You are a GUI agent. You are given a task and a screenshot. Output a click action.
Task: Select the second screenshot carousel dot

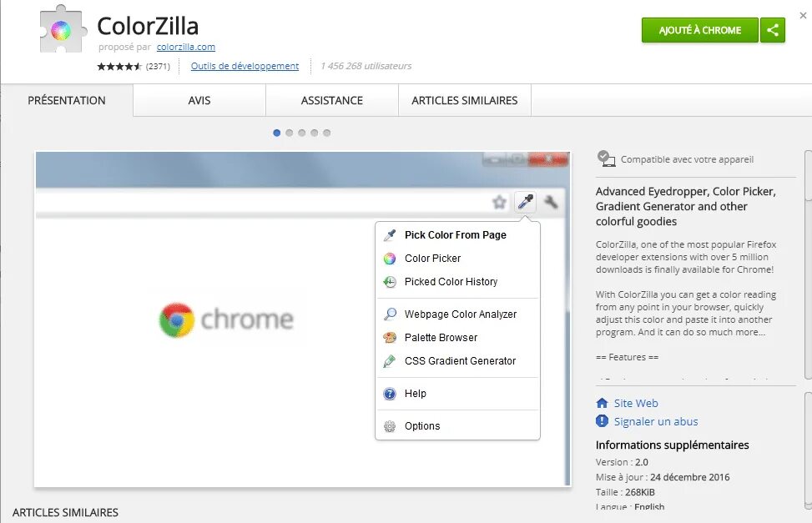click(x=289, y=133)
